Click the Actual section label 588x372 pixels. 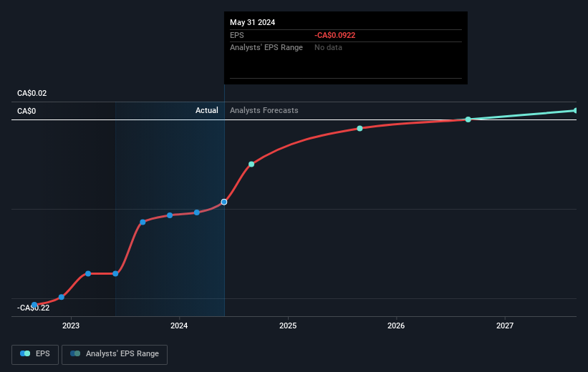click(x=207, y=110)
